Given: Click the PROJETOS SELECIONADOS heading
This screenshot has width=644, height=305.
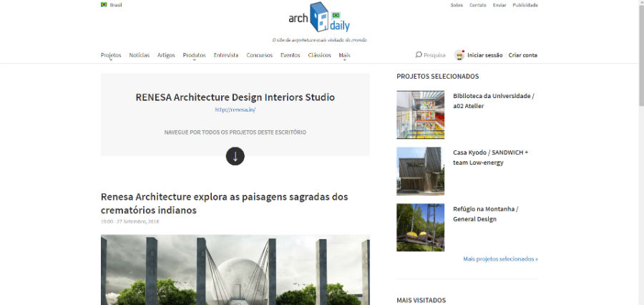Looking at the screenshot, I should click(x=438, y=77).
